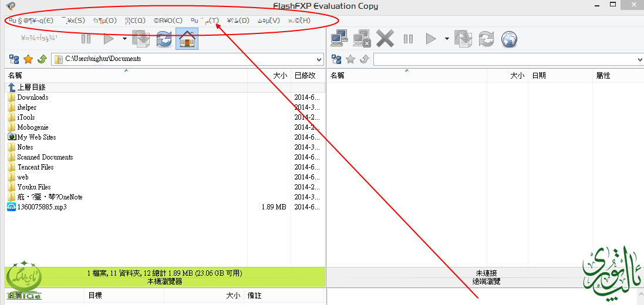Click the house icon in left toolbar
644x305 pixels.
(187, 39)
